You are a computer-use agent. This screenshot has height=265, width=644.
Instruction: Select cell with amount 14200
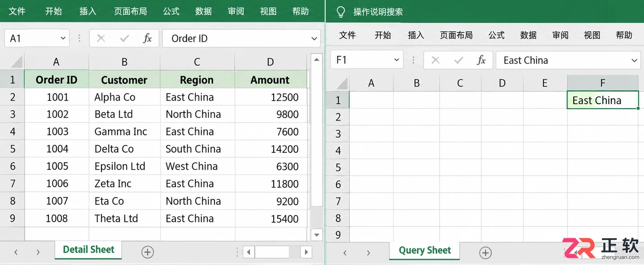click(x=270, y=149)
